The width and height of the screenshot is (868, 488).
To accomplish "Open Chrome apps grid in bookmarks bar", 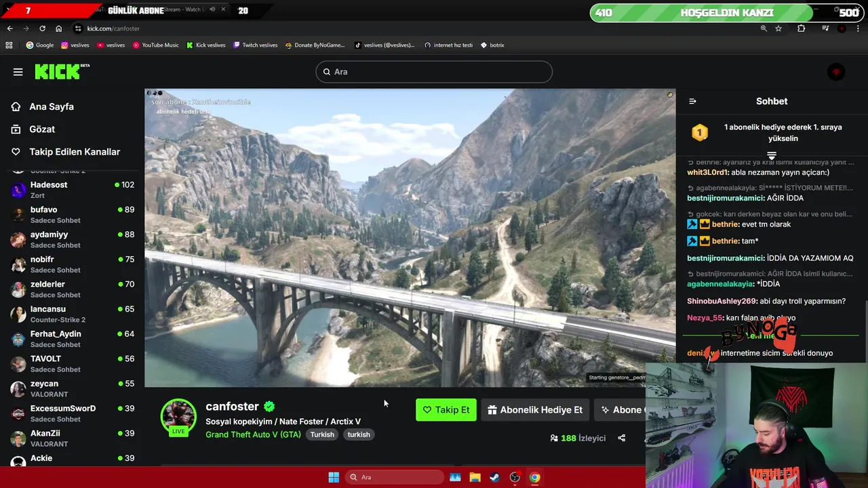I will pyautogui.click(x=9, y=45).
